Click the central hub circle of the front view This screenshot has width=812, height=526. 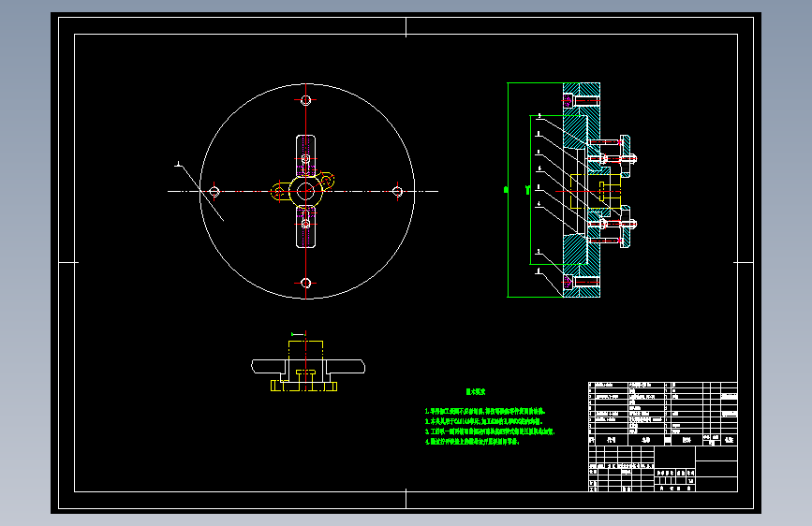pyautogui.click(x=305, y=192)
